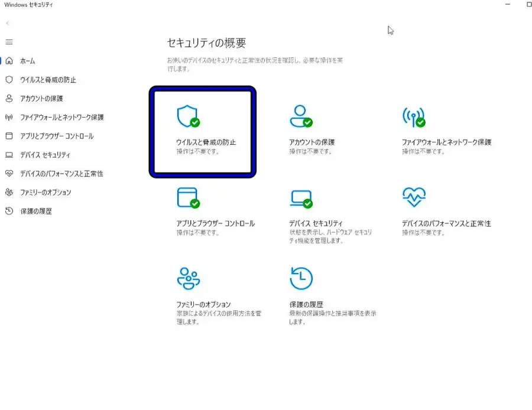Click the セキュリティの概要 heading

(x=206, y=43)
